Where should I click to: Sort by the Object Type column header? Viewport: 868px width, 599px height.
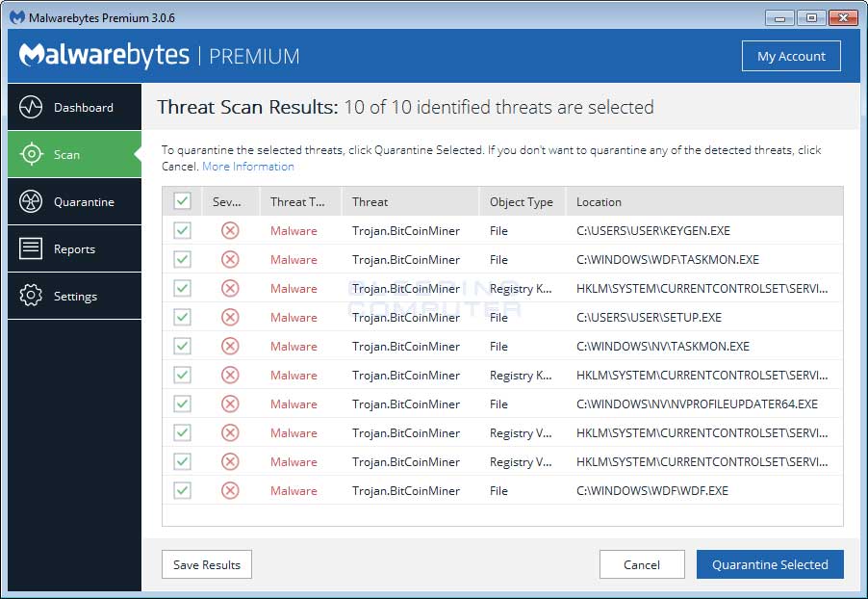521,202
